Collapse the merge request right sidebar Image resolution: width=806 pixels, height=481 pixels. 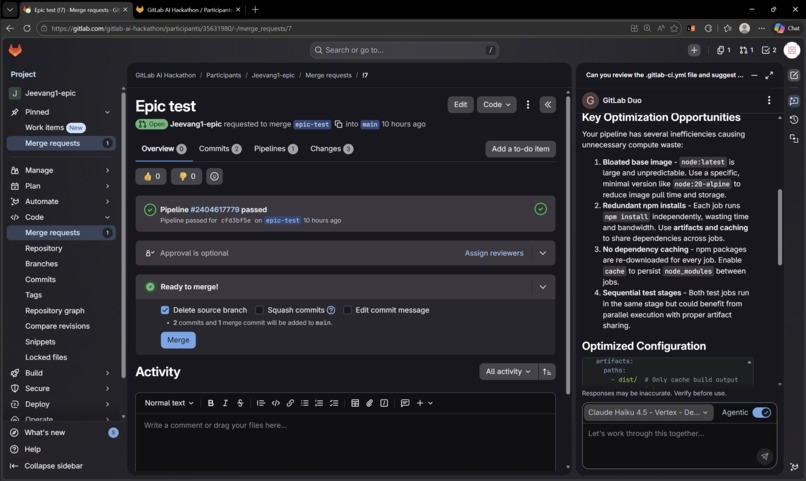click(547, 104)
